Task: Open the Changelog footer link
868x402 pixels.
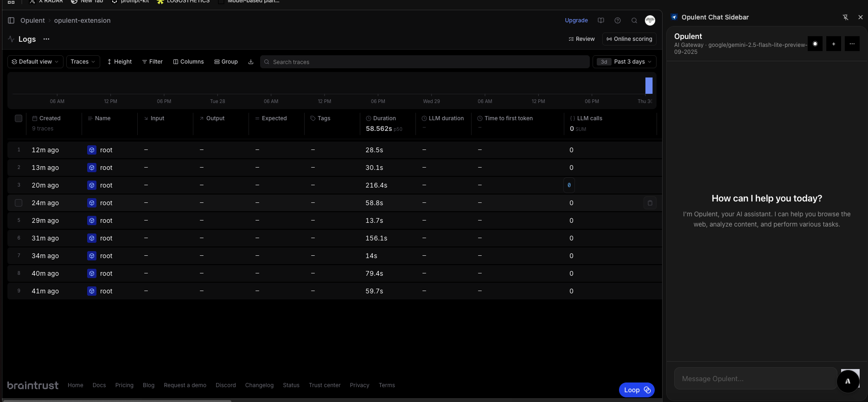Action: pyautogui.click(x=259, y=385)
